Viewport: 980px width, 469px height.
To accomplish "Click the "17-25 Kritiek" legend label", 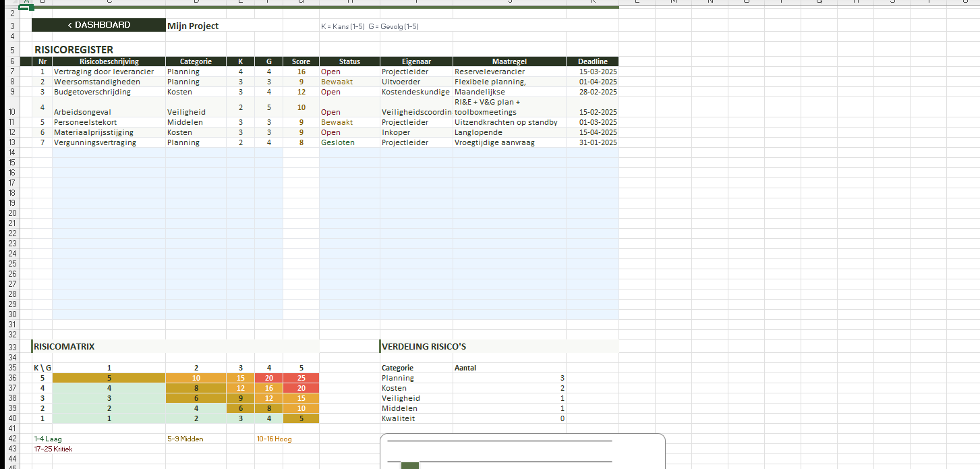I will pos(53,449).
